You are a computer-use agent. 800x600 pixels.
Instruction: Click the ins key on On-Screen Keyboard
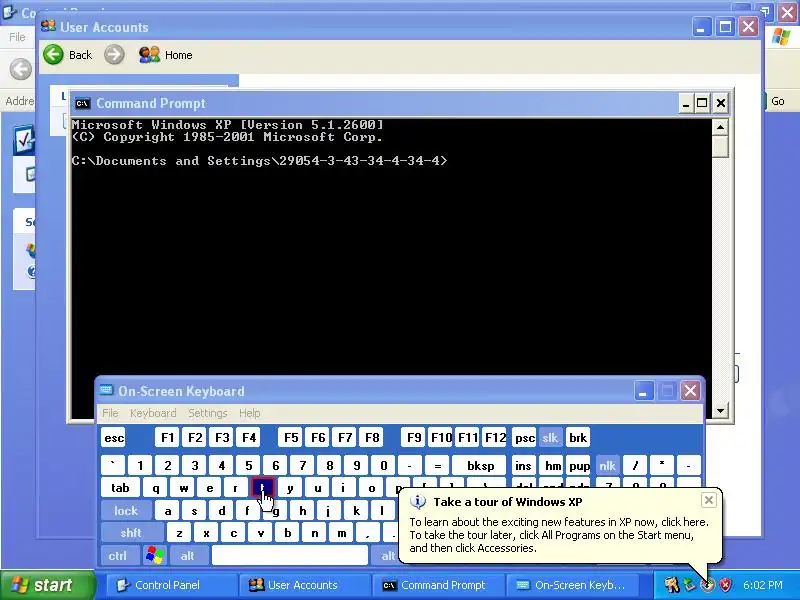pos(523,465)
